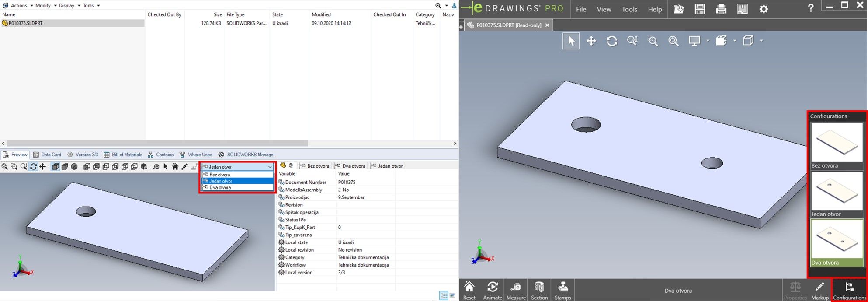868x302 pixels.
Task: Click the Stamps tool icon
Action: [x=562, y=291]
